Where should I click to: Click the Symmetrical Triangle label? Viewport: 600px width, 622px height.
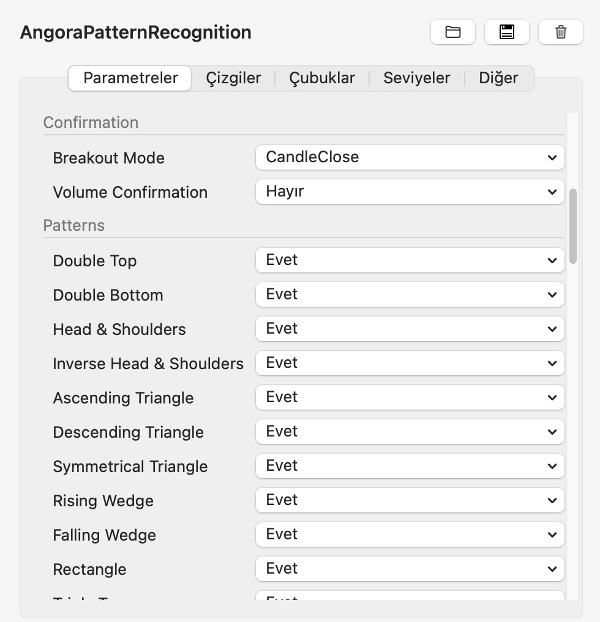pyautogui.click(x=130, y=466)
